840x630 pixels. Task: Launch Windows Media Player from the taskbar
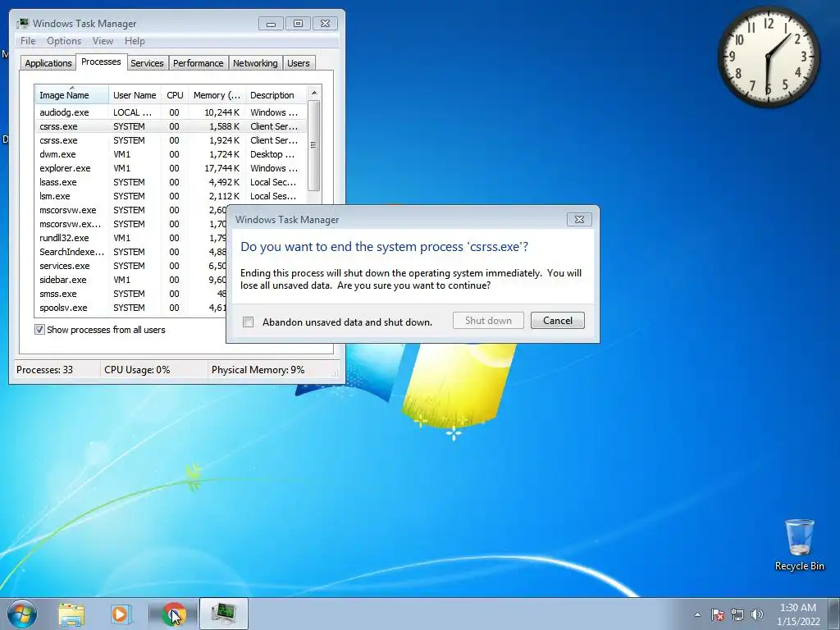click(121, 614)
